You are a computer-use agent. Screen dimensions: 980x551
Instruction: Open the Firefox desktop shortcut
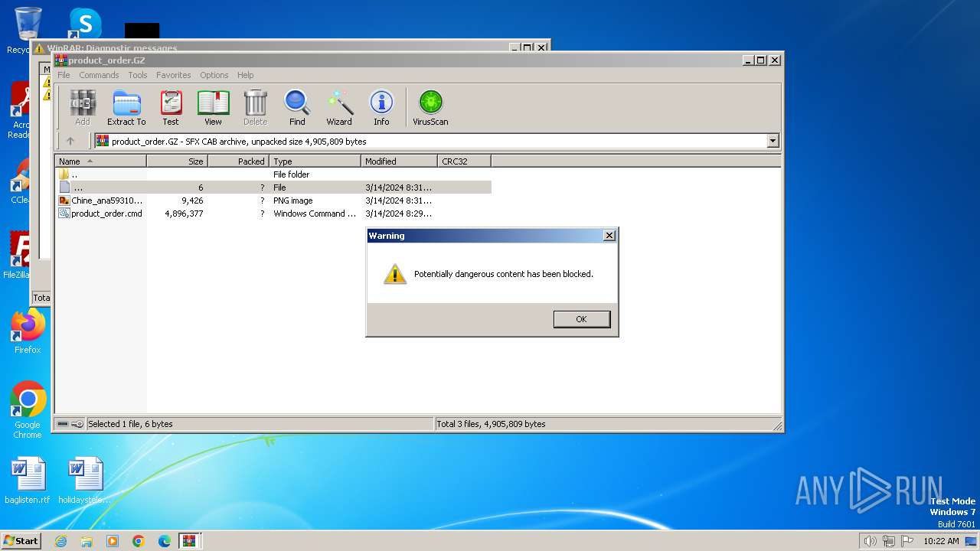[28, 332]
